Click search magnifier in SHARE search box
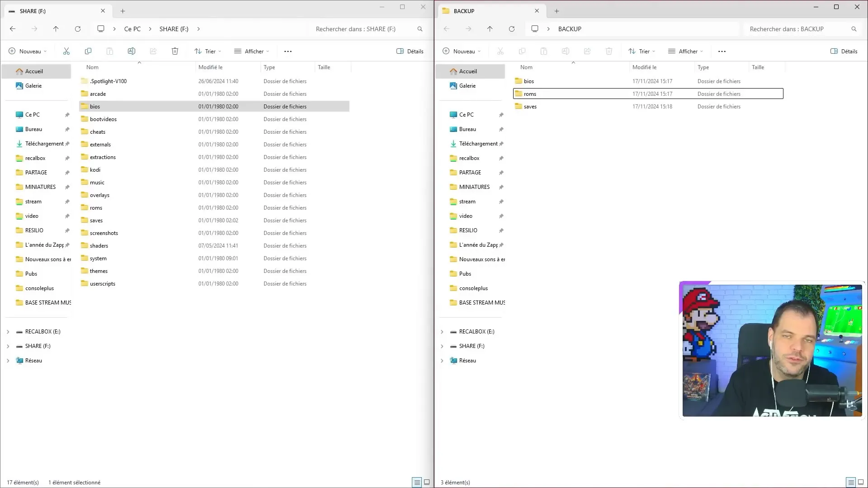This screenshot has height=488, width=868. (x=420, y=29)
